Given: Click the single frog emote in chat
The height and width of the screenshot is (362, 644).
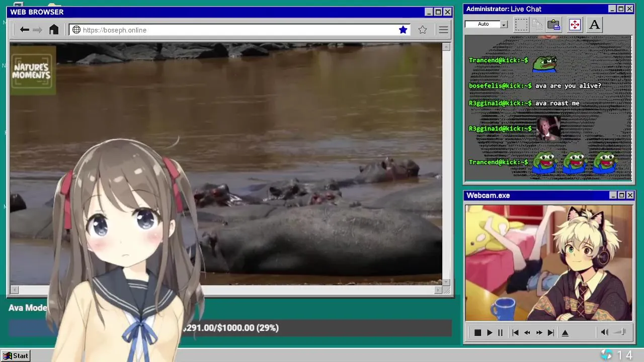Looking at the screenshot, I should 544,64.
